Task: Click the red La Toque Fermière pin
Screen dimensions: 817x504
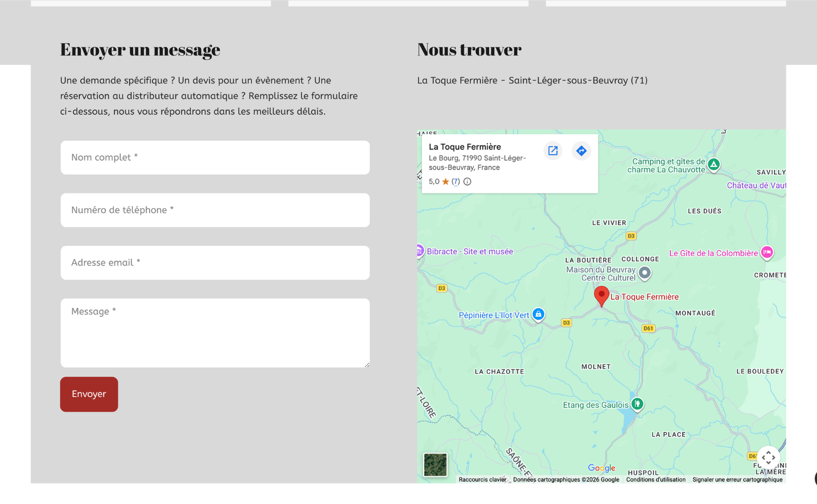Action: point(602,295)
